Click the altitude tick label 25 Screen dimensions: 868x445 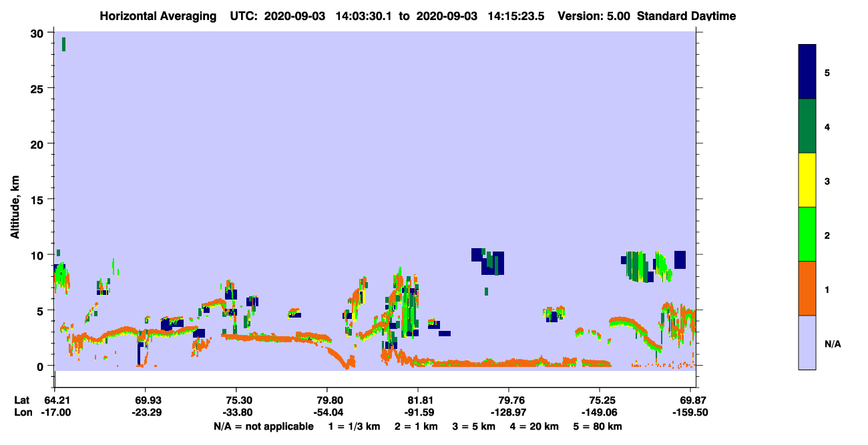(37, 88)
